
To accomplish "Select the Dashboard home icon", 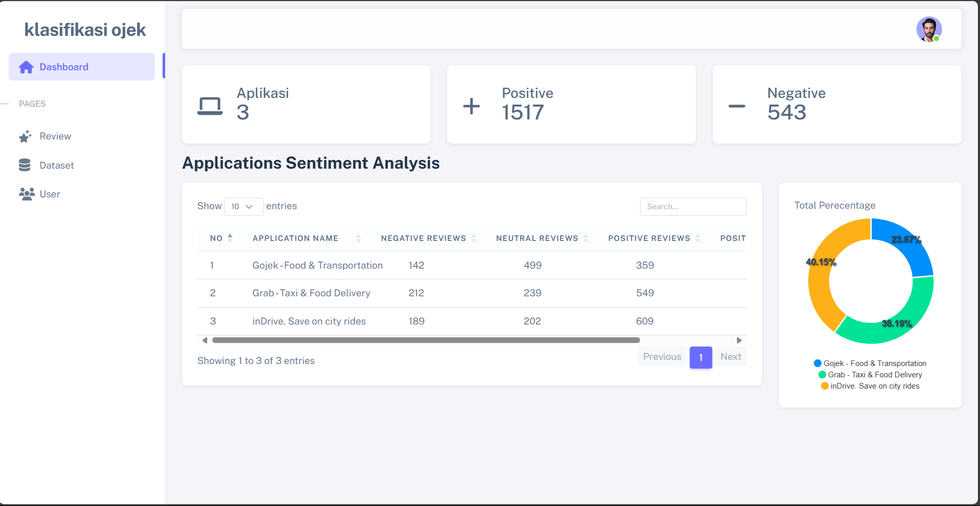I will tap(25, 67).
